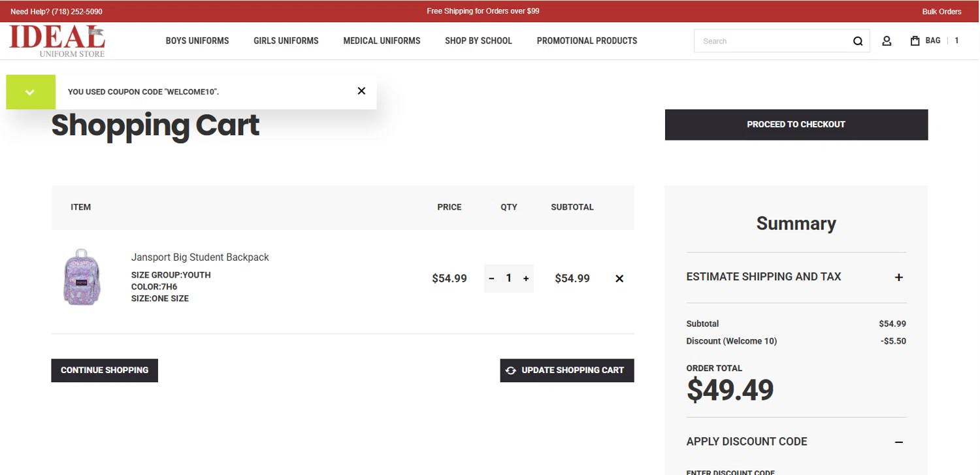Click the help phone number text
Image resolution: width=980 pixels, height=475 pixels.
[x=76, y=12]
